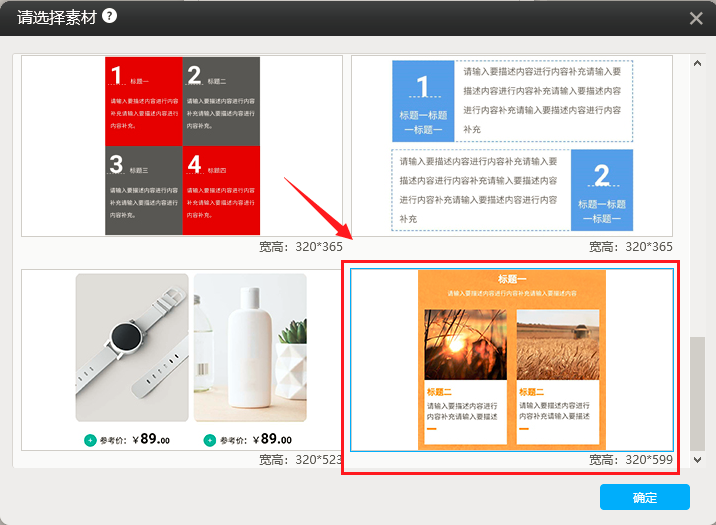Viewport: 716px width, 525px height.
Task: Click the 宽高: 320*599 size label
Action: coord(630,460)
